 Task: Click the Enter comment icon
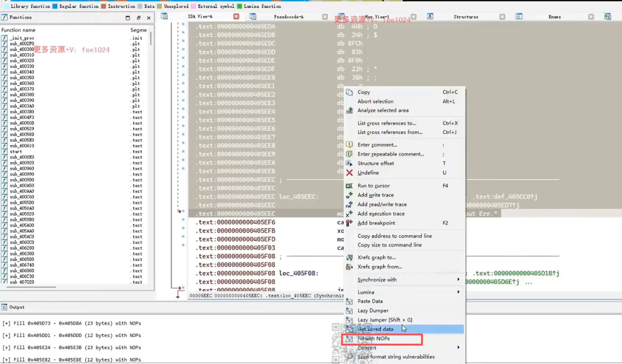pyautogui.click(x=349, y=145)
